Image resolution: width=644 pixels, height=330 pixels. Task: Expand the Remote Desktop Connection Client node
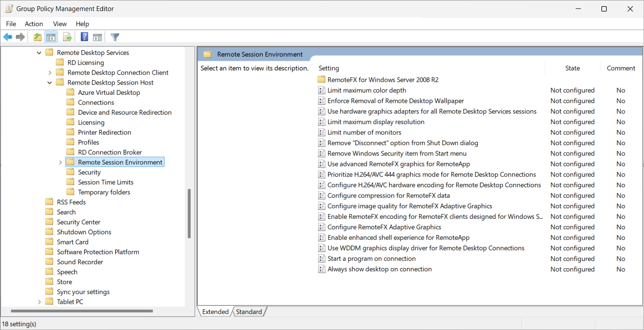point(50,73)
